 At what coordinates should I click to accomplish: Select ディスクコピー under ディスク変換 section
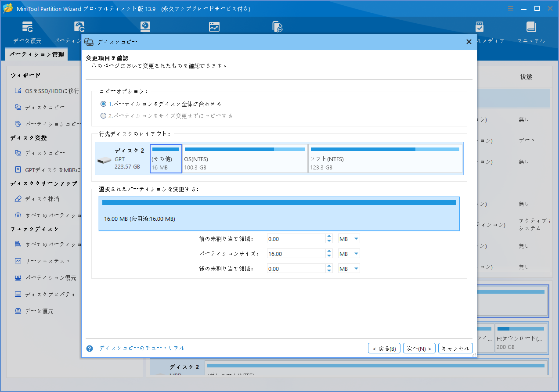pyautogui.click(x=40, y=153)
